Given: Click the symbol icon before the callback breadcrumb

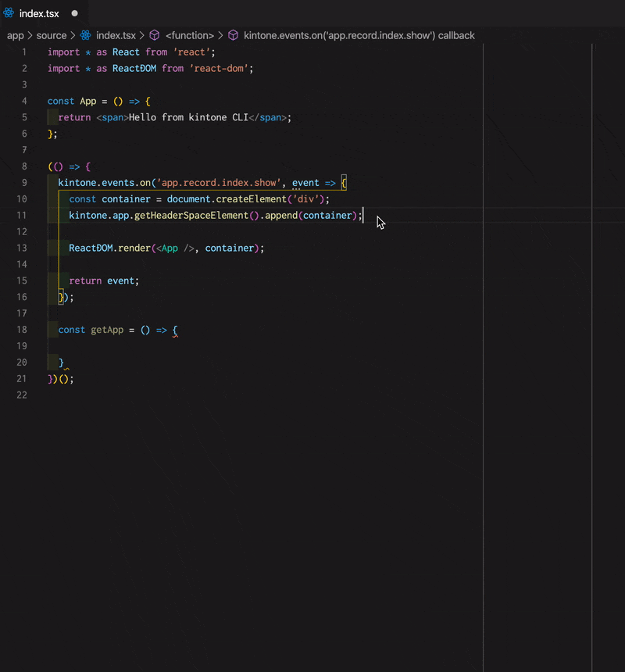Looking at the screenshot, I should coord(233,35).
